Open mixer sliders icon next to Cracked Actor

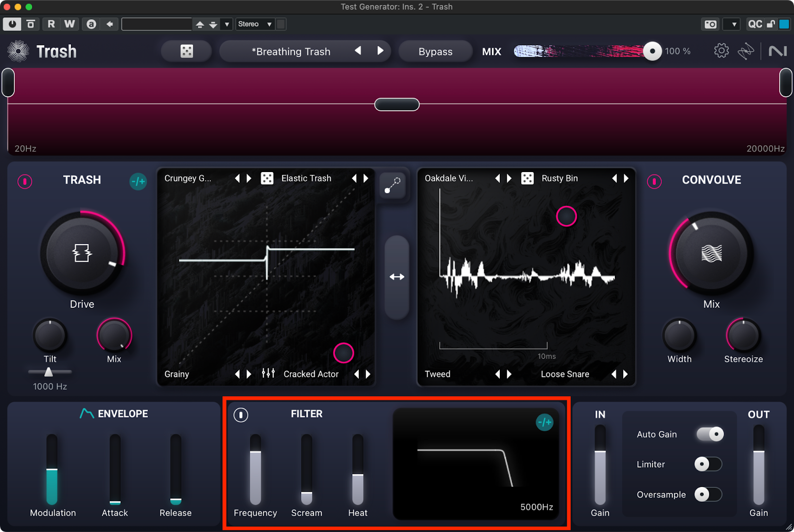pos(268,373)
